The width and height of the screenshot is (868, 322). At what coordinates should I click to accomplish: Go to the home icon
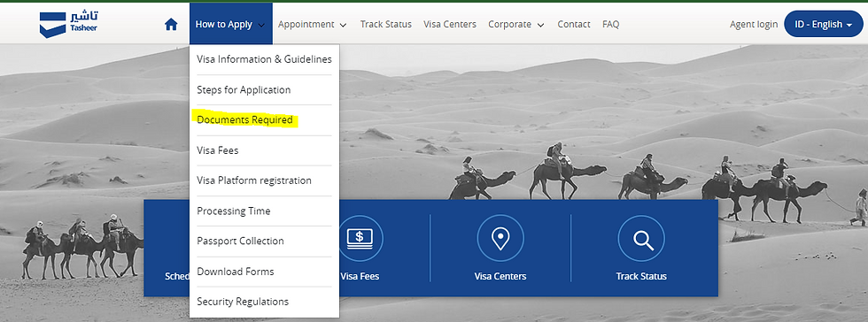click(x=171, y=25)
